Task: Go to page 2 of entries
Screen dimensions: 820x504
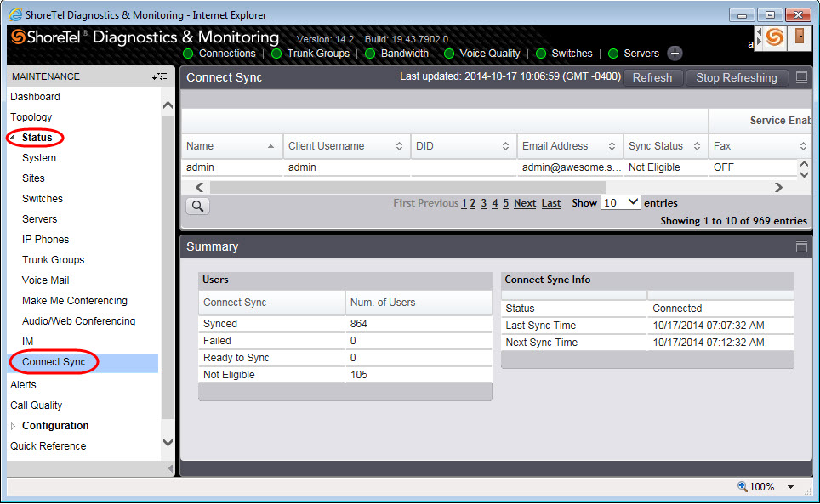Action: click(x=472, y=203)
